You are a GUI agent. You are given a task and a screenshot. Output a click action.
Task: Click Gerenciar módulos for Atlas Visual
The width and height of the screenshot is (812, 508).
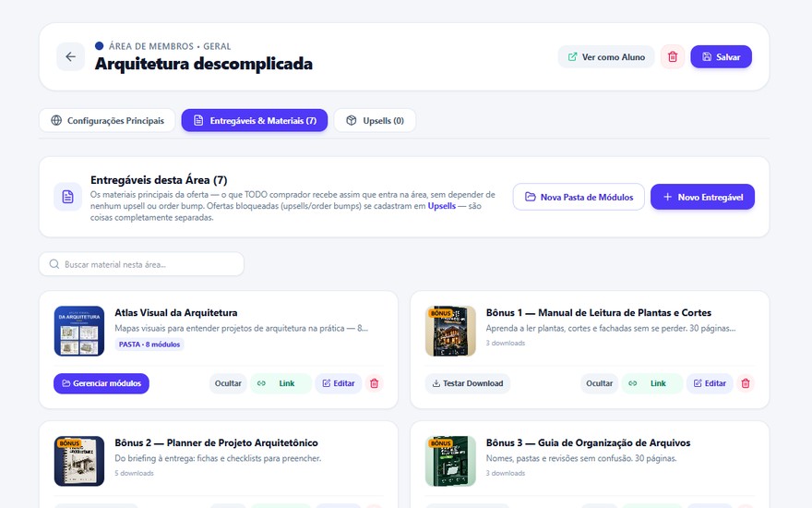[x=101, y=383]
